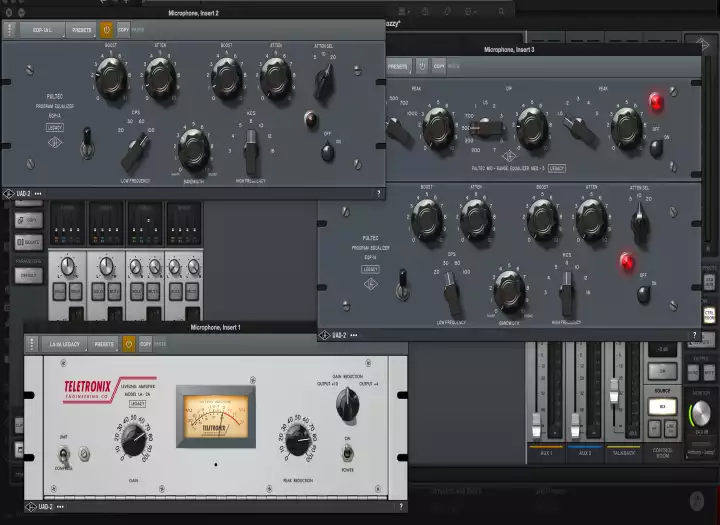The height and width of the screenshot is (525, 720).
Task: Click low Boost knob on Insert 2 Pultec
Action: point(111,77)
